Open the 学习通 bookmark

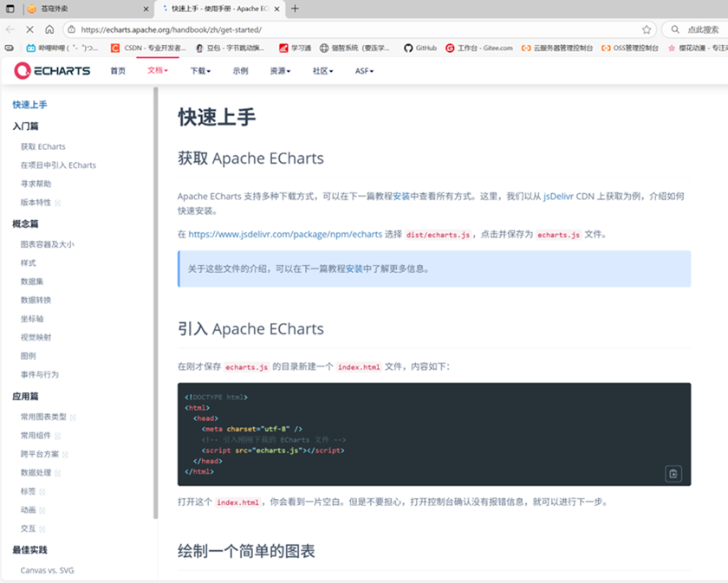click(x=295, y=48)
